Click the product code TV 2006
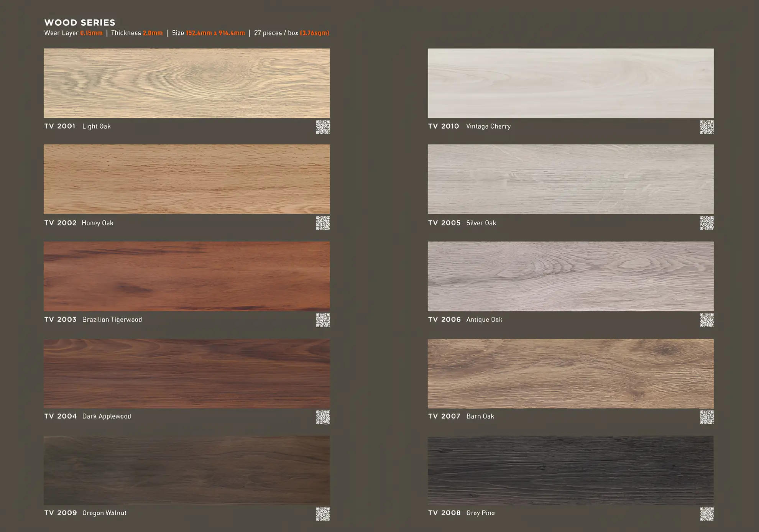This screenshot has height=532, width=759. pos(444,319)
